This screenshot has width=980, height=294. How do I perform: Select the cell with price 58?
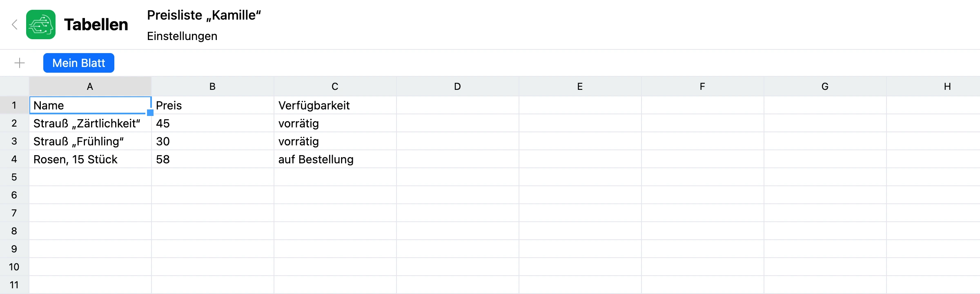click(213, 159)
